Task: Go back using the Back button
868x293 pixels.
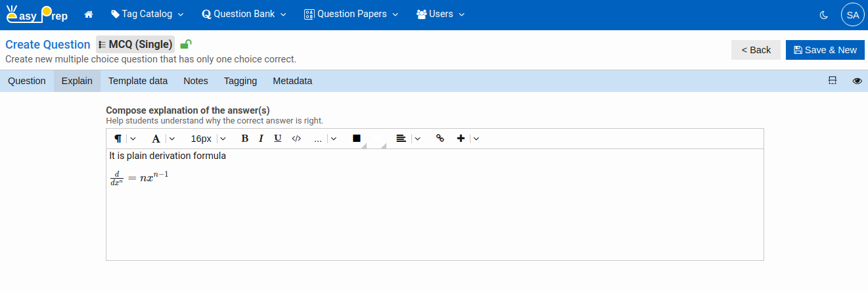Action: pyautogui.click(x=756, y=50)
